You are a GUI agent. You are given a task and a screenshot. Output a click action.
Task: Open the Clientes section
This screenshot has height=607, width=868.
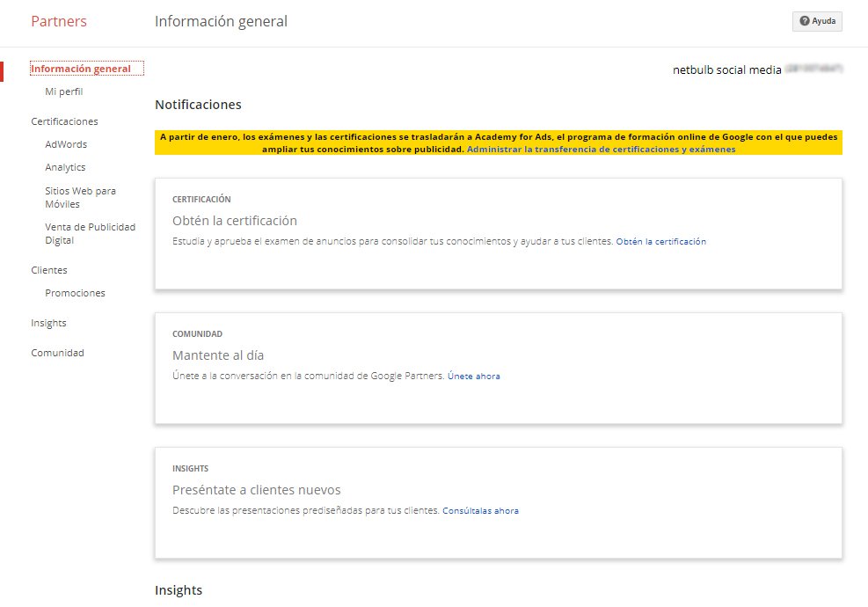(49, 270)
